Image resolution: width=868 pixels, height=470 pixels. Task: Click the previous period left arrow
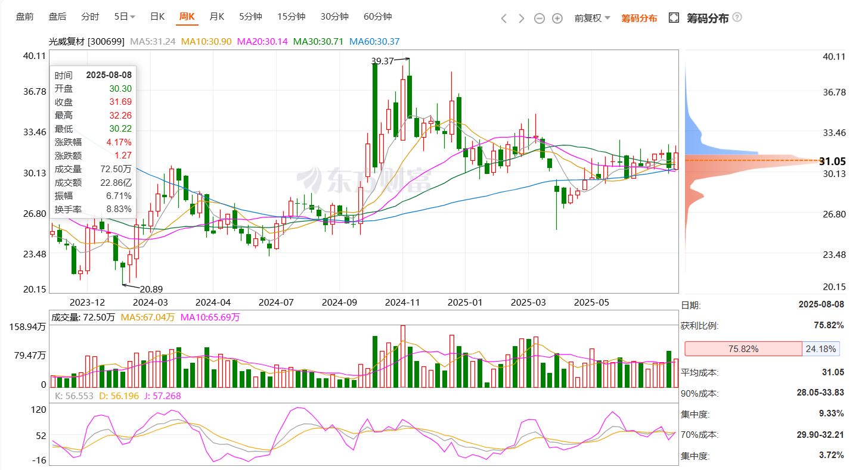504,18
